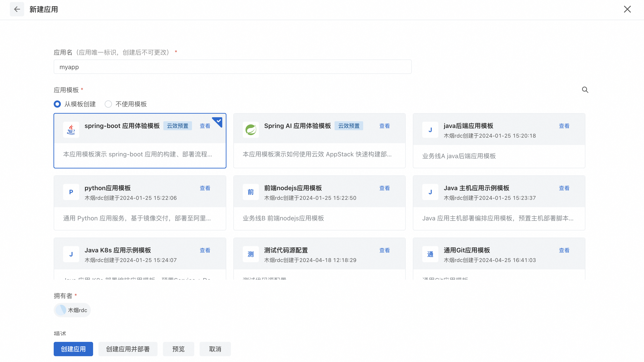
Task: Click the Java 应用主机部署编排应用模板 description
Action: (x=498, y=218)
